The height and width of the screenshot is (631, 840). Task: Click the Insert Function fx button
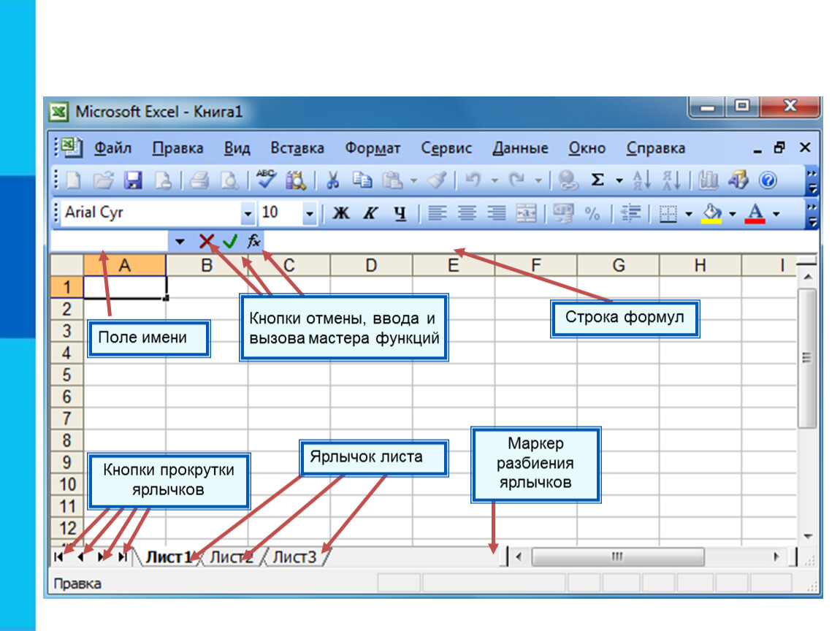click(x=253, y=242)
